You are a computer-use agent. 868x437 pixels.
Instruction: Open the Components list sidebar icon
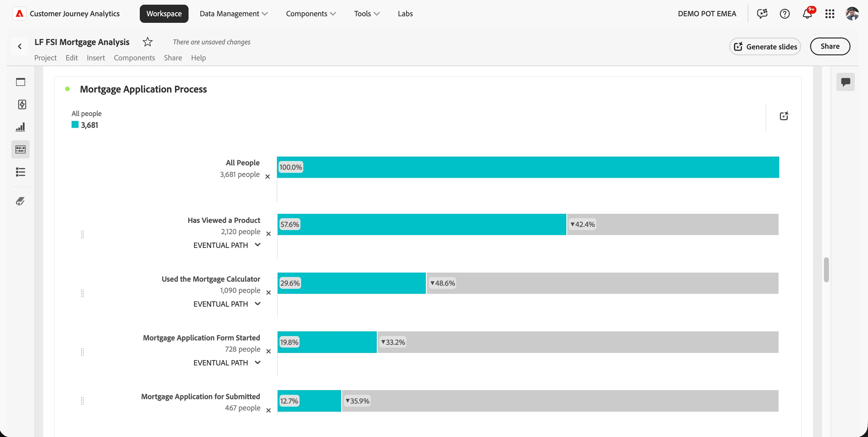(x=21, y=172)
